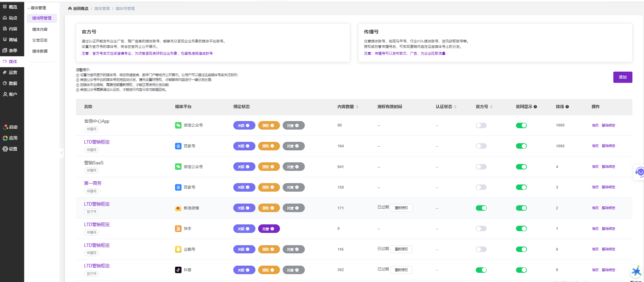Sort by 认证状态 column arrows
Screen dimensions: 644x282
click(455, 107)
